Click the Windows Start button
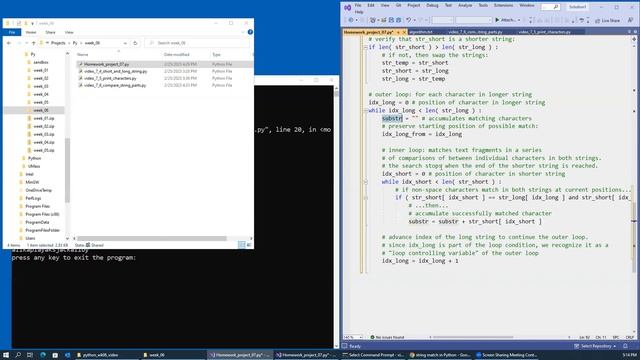This screenshot has width=640, height=360. coord(6,355)
